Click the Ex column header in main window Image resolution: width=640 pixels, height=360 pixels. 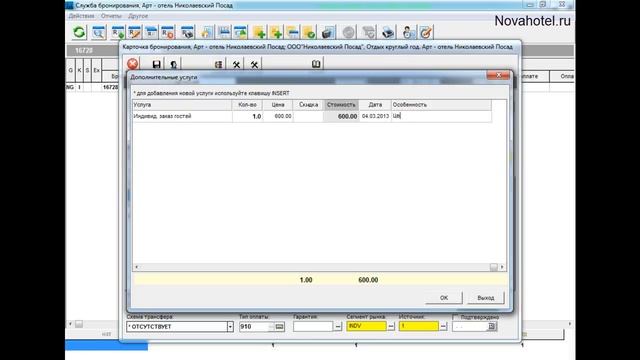coord(96,70)
